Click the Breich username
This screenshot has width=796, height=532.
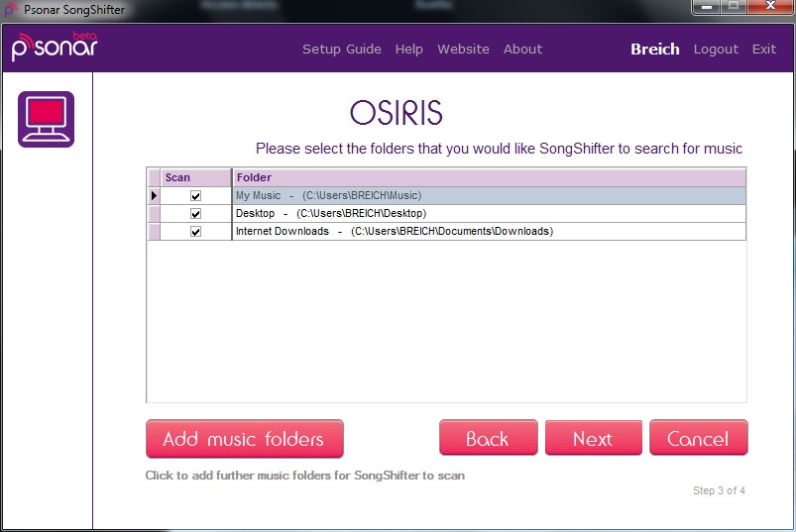point(655,50)
